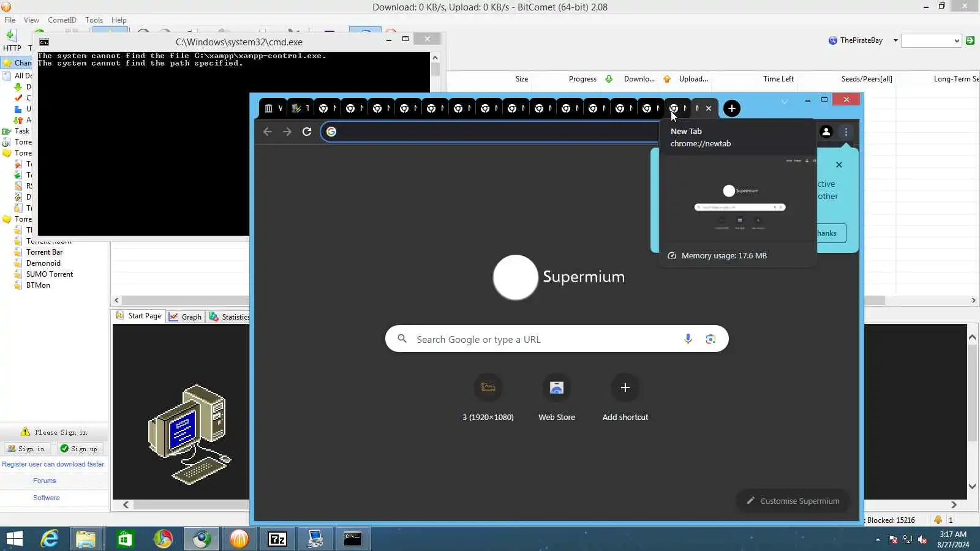Image resolution: width=980 pixels, height=551 pixels.
Task: Open the File menu in BitComet
Action: pyautogui.click(x=10, y=20)
